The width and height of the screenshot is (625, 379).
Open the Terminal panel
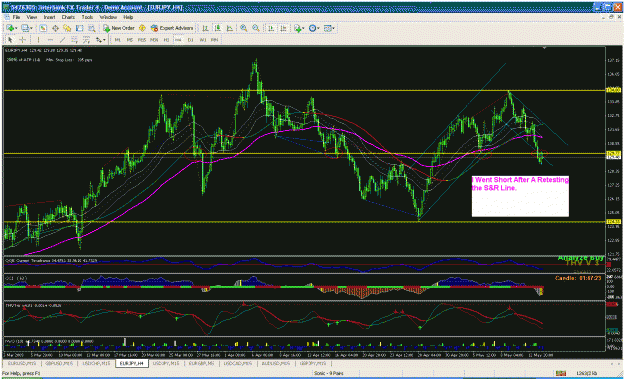pyautogui.click(x=79, y=28)
